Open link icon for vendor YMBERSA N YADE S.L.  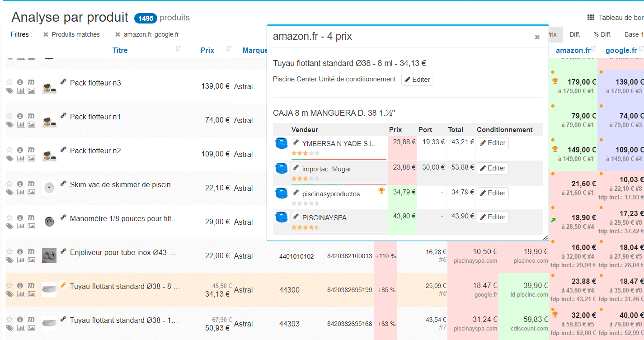(296, 142)
